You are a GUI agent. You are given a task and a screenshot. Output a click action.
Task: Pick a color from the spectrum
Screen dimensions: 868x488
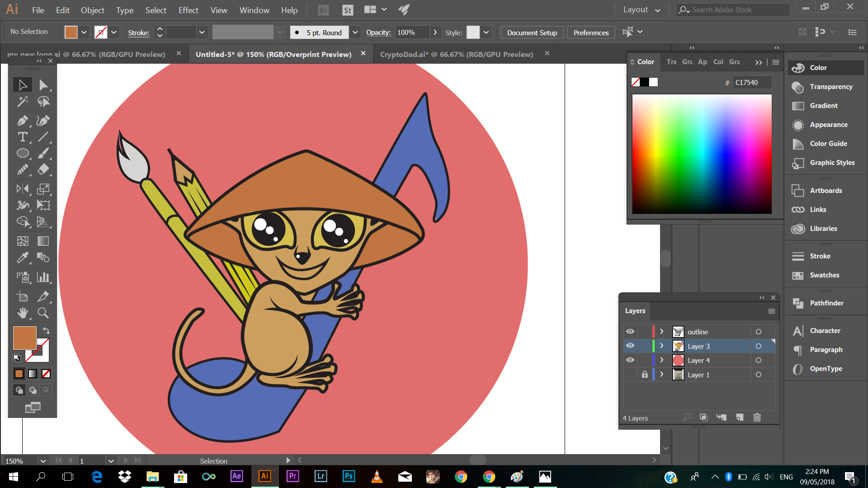702,154
